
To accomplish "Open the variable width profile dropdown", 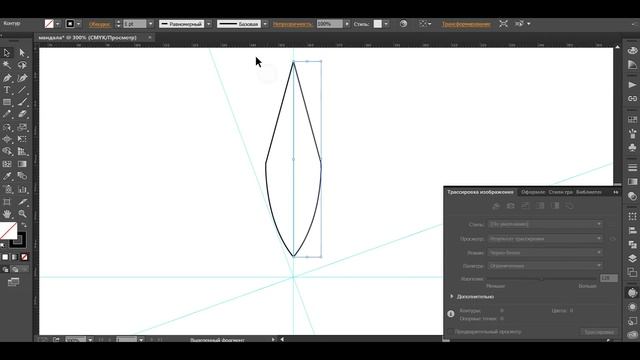I will (209, 24).
